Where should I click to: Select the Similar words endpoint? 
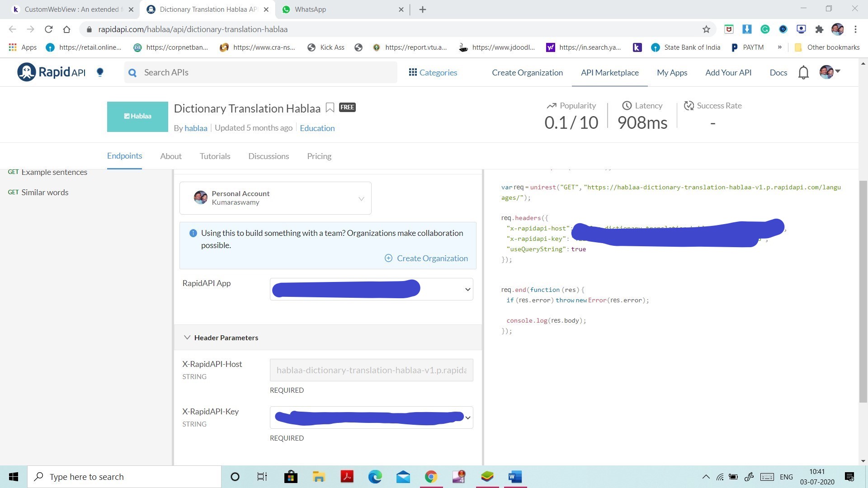click(45, 192)
